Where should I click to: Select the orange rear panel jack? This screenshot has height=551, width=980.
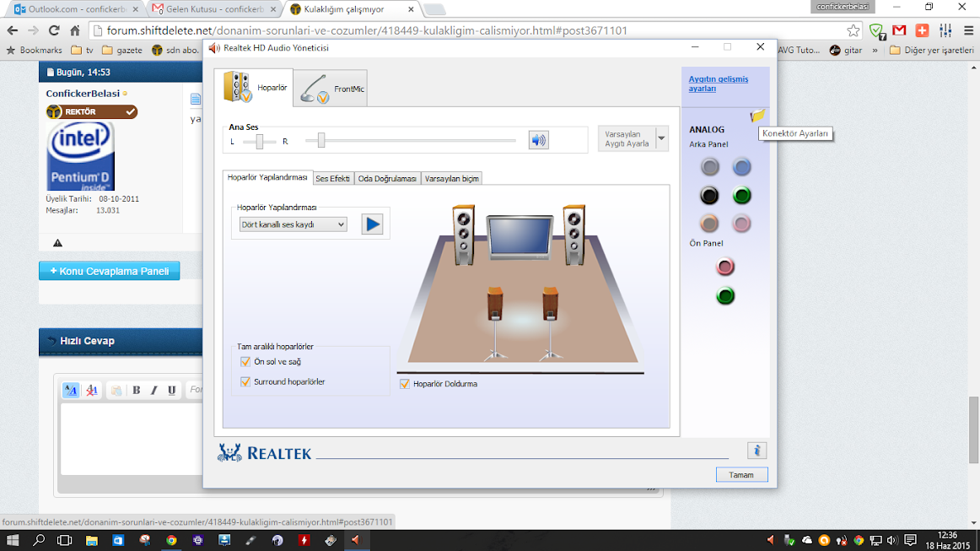pyautogui.click(x=709, y=224)
